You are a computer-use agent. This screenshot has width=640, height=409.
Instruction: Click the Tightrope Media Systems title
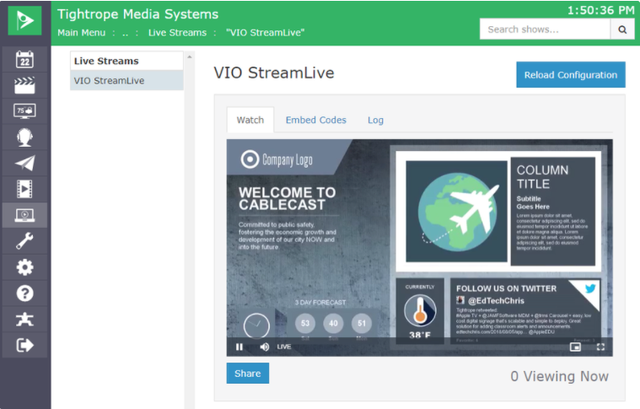pos(138,14)
